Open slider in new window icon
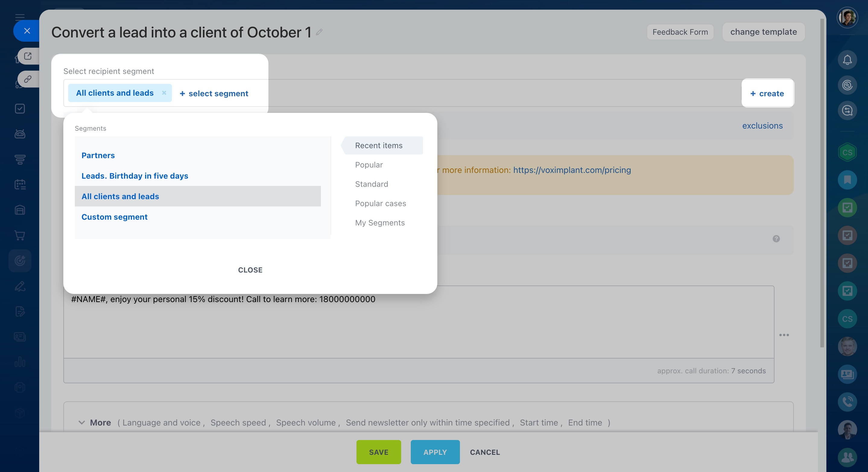This screenshot has width=868, height=472. click(x=28, y=56)
